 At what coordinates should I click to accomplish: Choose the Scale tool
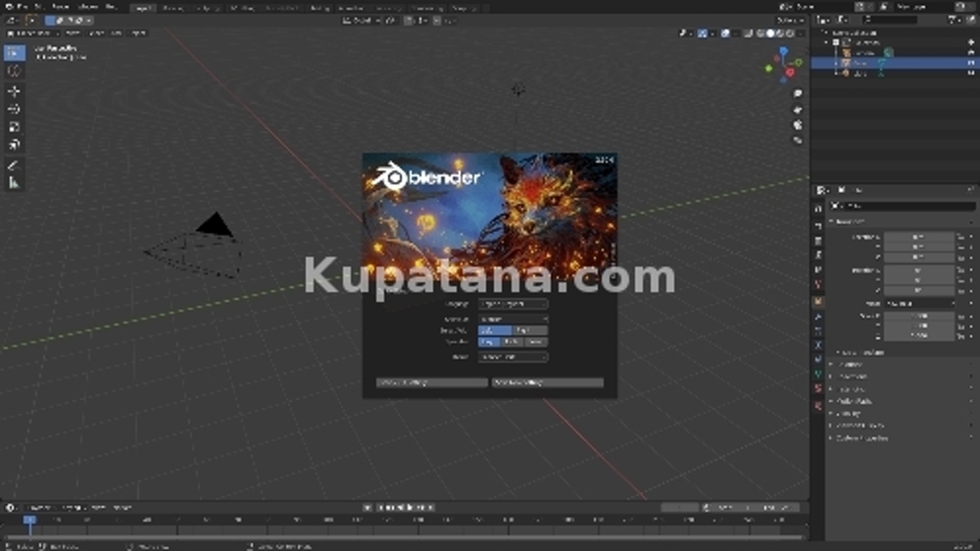14,126
